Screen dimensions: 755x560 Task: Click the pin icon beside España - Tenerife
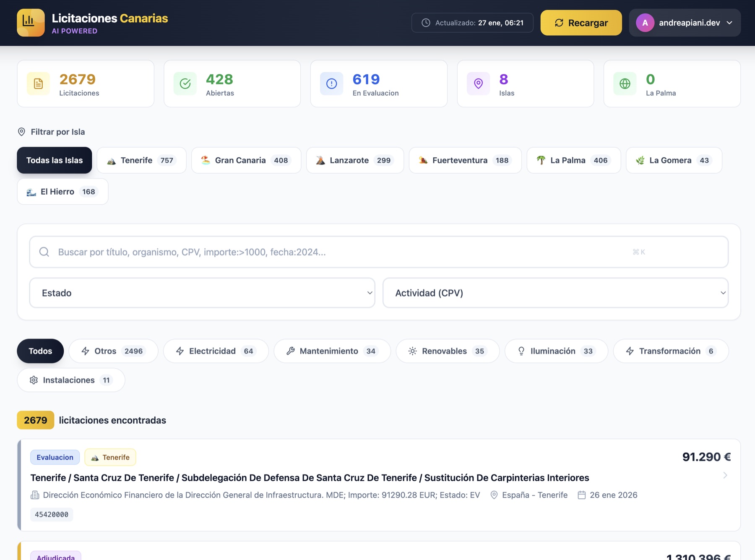point(494,495)
